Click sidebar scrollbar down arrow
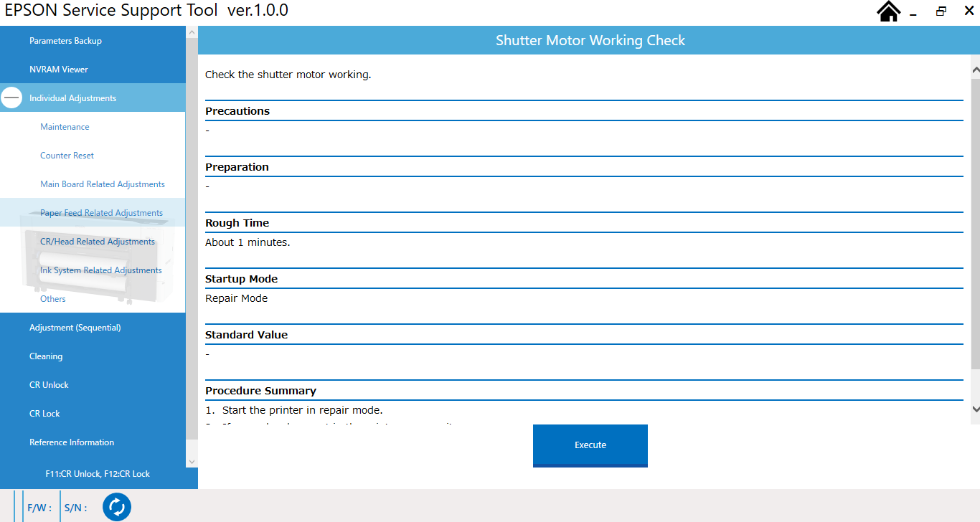The height and width of the screenshot is (522, 980). [192, 462]
